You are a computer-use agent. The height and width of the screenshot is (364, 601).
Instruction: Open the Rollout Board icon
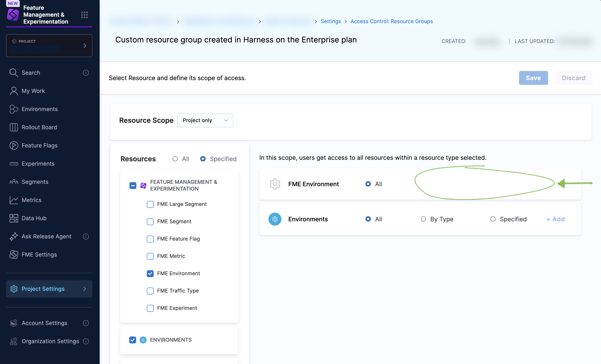point(14,127)
